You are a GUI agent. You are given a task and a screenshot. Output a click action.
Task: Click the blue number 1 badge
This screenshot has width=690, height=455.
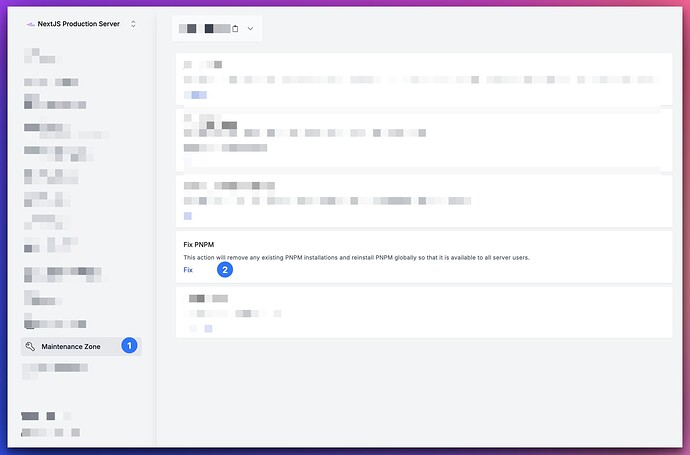click(129, 346)
